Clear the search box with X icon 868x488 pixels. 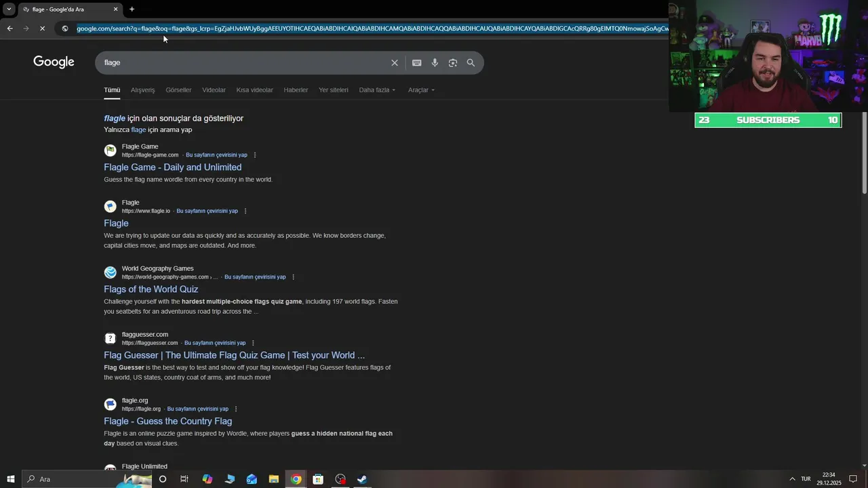tap(395, 62)
